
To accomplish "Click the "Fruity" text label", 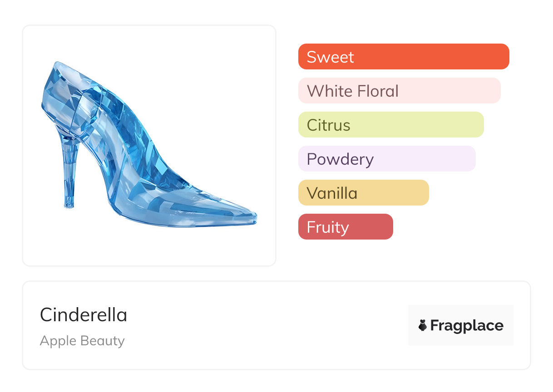I will (328, 227).
